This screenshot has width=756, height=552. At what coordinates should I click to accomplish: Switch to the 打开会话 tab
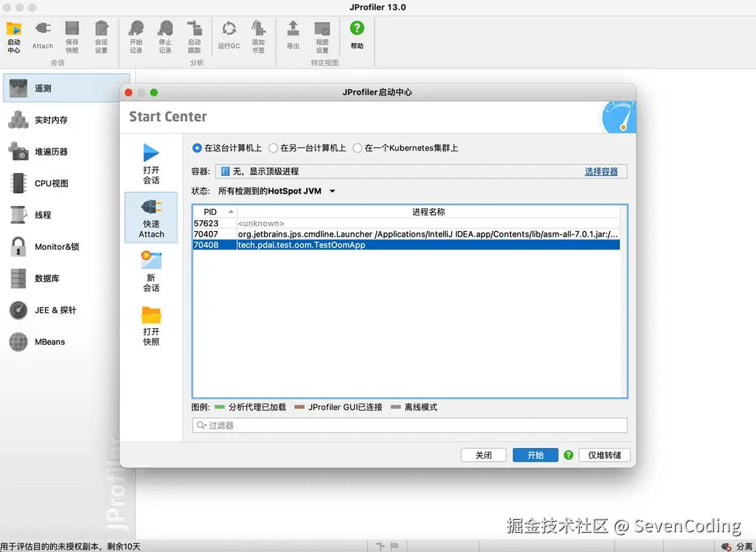[x=151, y=164]
